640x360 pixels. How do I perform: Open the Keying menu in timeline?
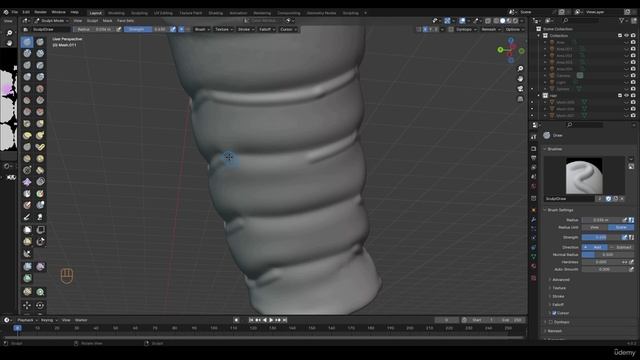pyautogui.click(x=49, y=320)
